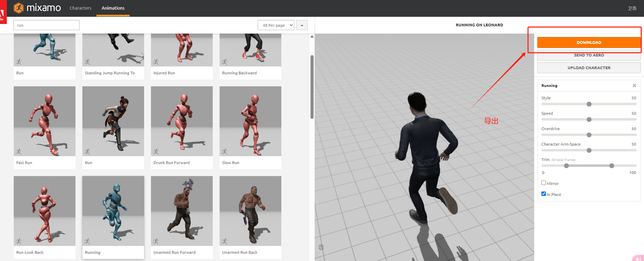The image size is (644, 261).
Task: Click the motion icon on Unarmed Run Back card
Action: pos(224,241)
